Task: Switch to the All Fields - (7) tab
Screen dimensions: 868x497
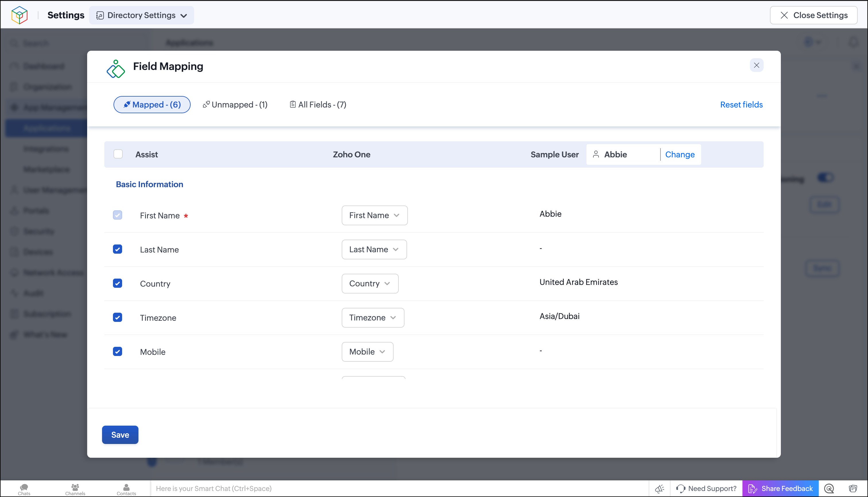Action: pyautogui.click(x=318, y=104)
